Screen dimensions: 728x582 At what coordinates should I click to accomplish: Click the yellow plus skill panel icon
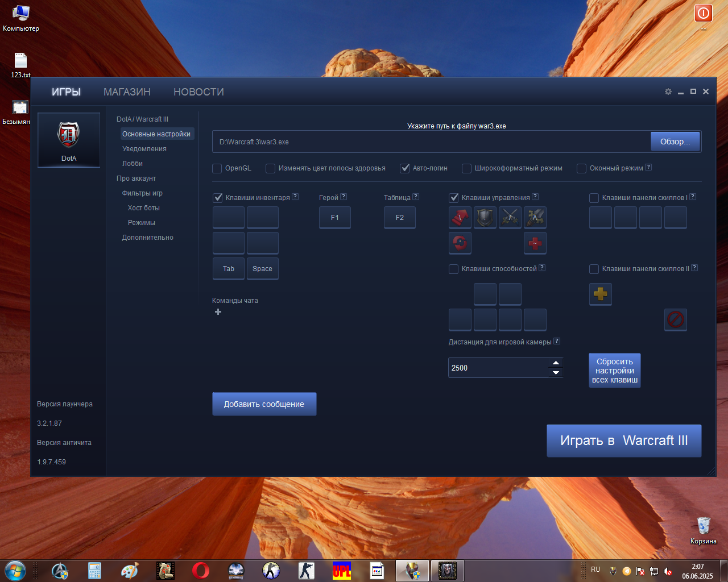point(601,294)
